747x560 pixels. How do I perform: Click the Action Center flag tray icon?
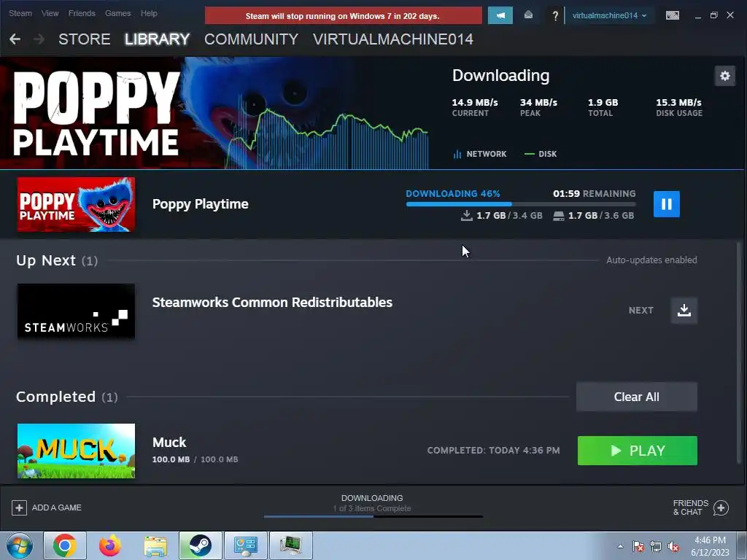point(638,546)
